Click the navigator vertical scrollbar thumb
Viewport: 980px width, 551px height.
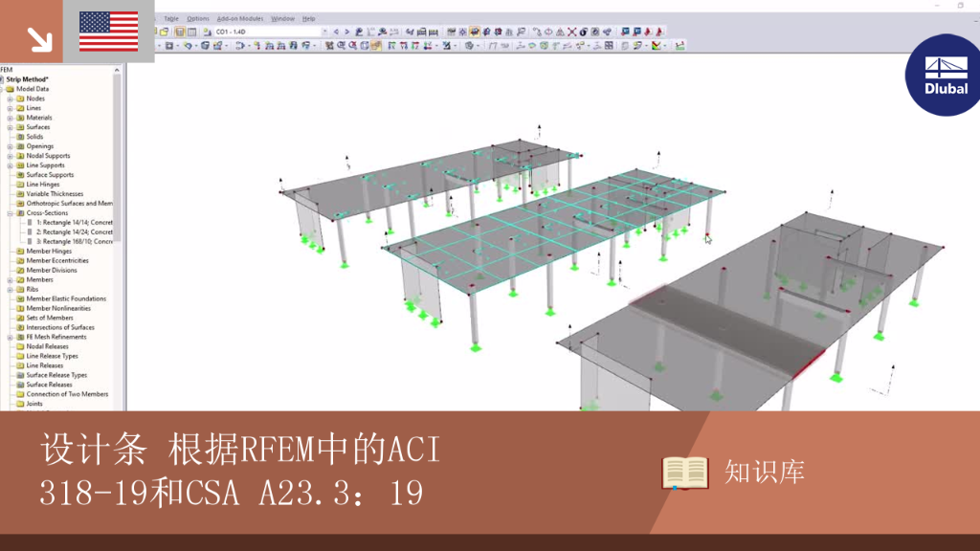tap(117, 158)
